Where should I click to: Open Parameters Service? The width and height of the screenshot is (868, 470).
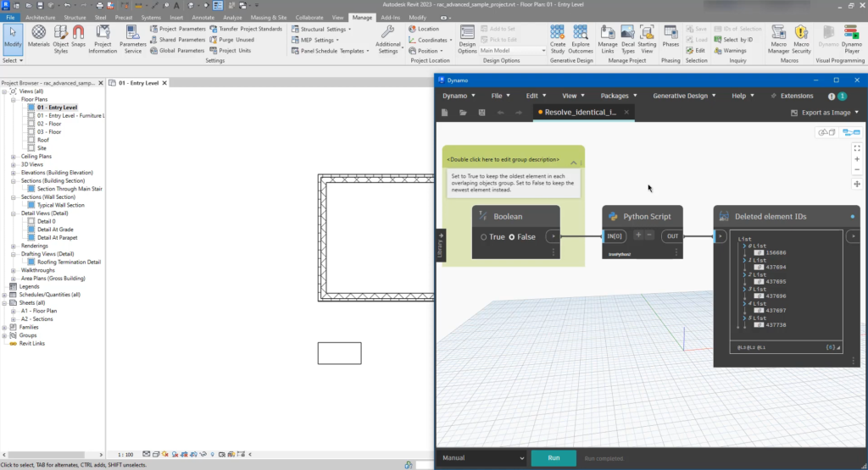click(x=133, y=39)
